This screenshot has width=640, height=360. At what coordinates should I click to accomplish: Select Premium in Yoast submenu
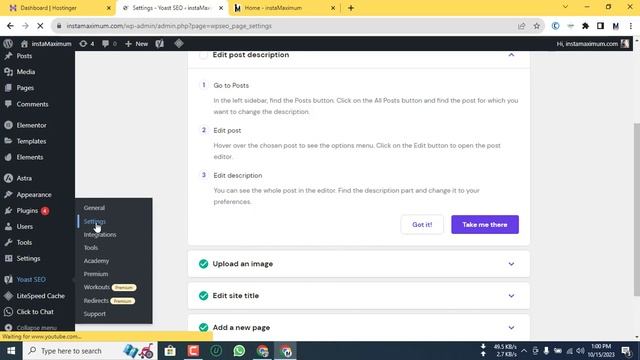pos(96,274)
